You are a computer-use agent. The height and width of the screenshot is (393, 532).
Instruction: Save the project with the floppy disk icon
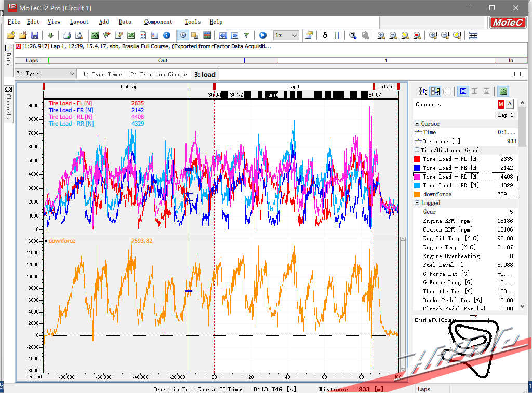pyautogui.click(x=35, y=35)
